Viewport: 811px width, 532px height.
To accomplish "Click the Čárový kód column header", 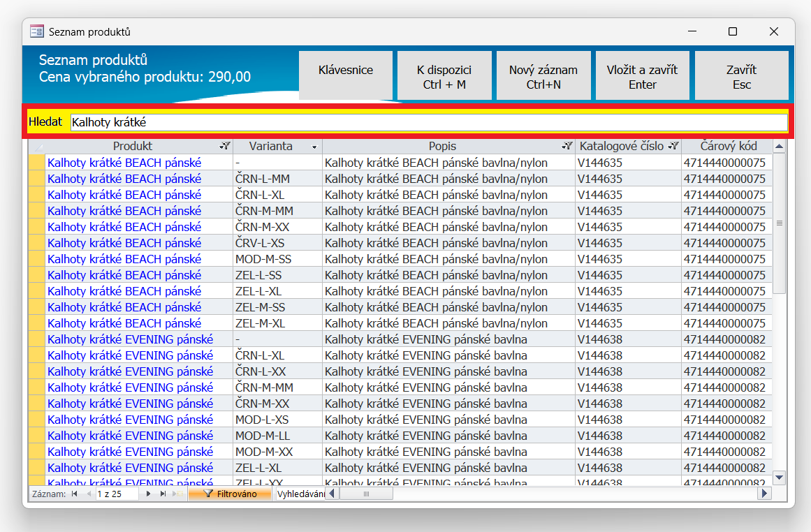I will 727,147.
